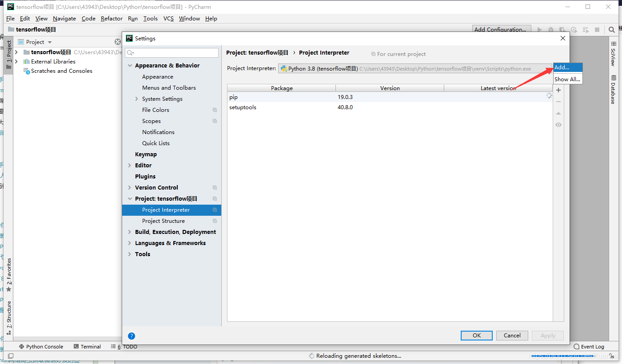Open Search Everywhere magnifier icon

(x=612, y=30)
